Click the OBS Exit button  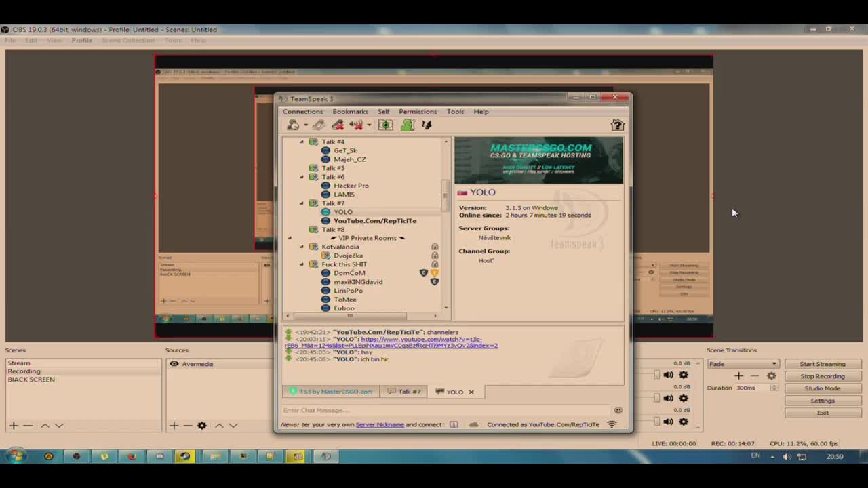tap(822, 413)
